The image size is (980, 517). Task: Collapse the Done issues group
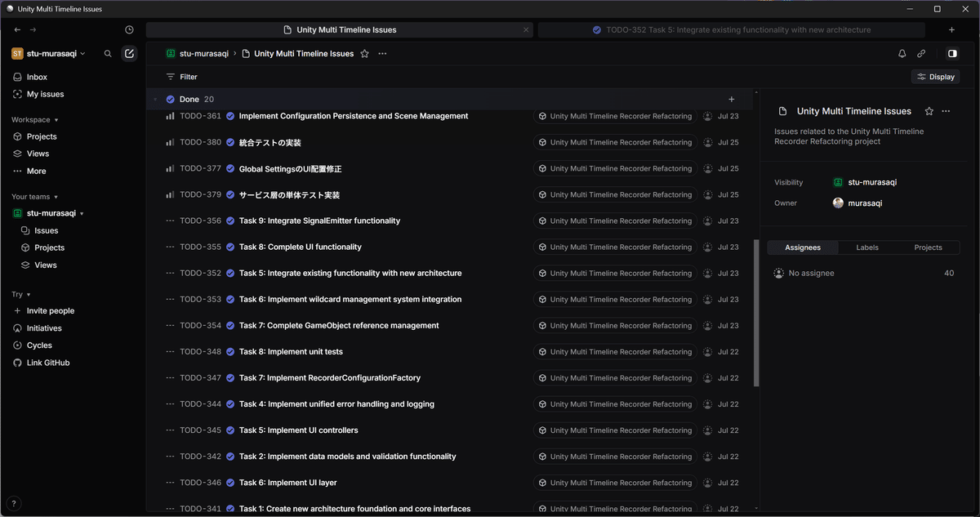(155, 100)
